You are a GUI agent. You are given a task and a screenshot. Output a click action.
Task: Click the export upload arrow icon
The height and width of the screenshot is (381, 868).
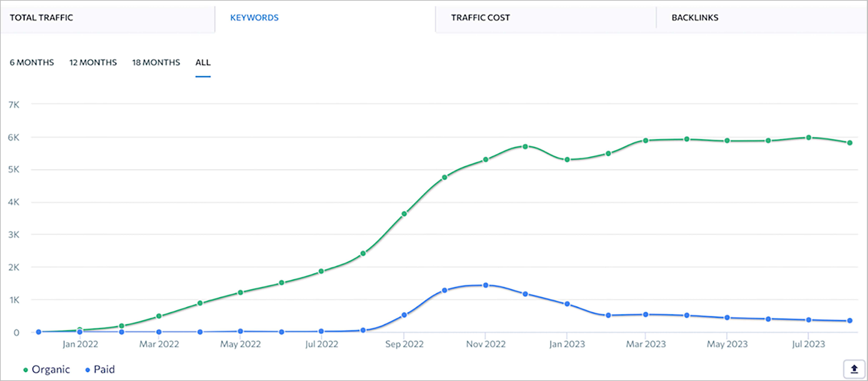point(854,369)
